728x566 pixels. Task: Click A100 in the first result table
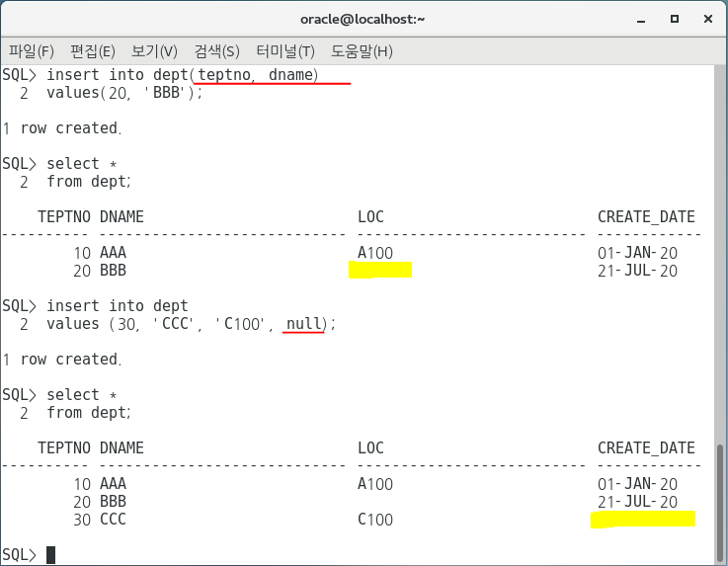click(x=375, y=253)
